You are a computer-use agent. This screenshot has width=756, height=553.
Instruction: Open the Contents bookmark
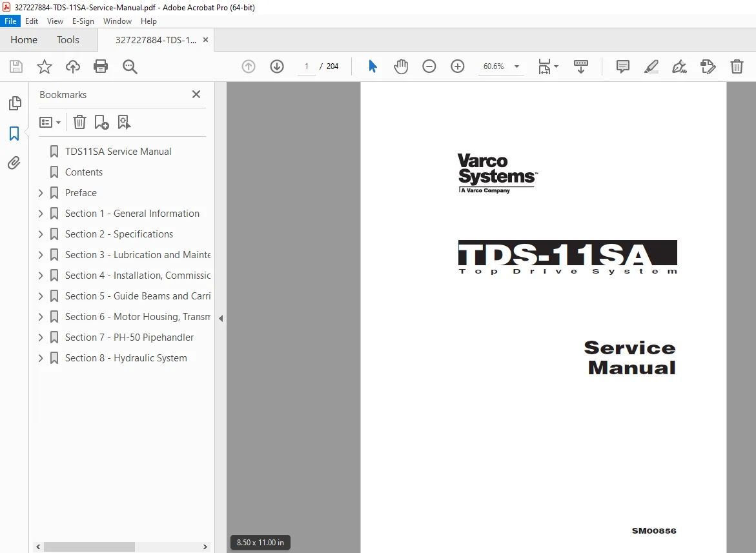coord(83,172)
